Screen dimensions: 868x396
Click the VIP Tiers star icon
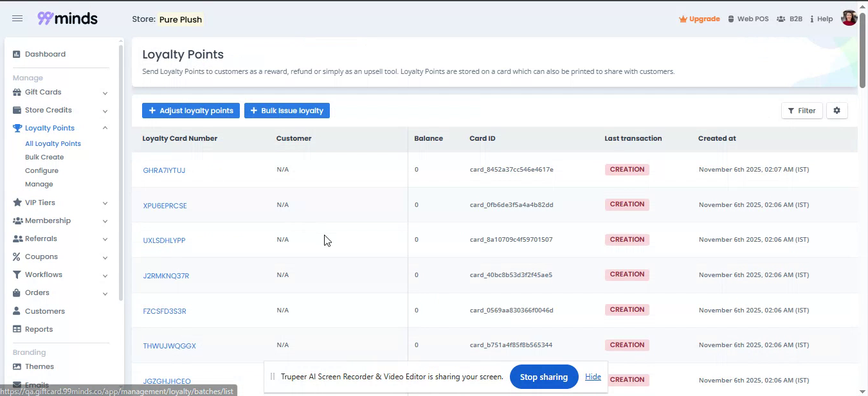(x=17, y=203)
